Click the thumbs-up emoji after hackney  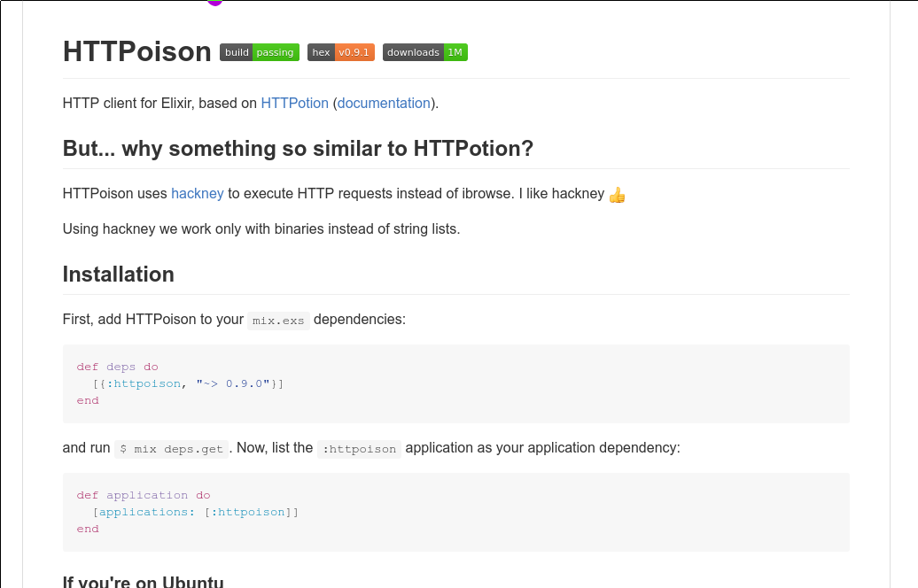(x=617, y=194)
